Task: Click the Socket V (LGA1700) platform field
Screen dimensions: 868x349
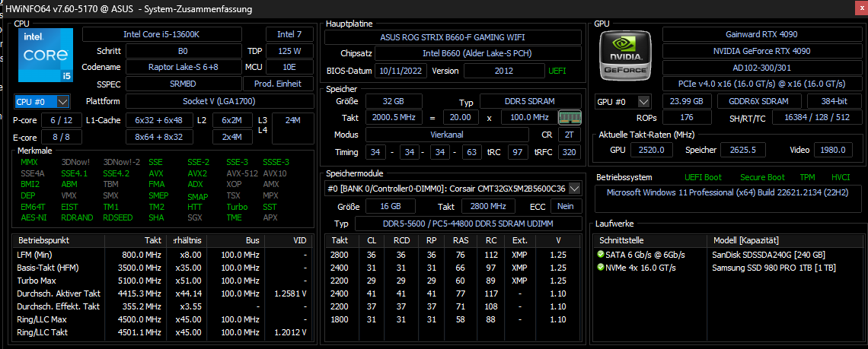Action: point(219,102)
